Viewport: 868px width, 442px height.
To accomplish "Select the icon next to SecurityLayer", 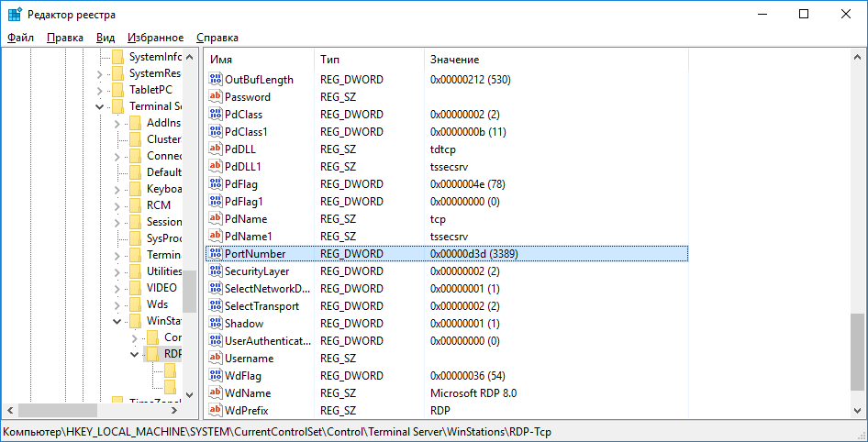I will (216, 271).
